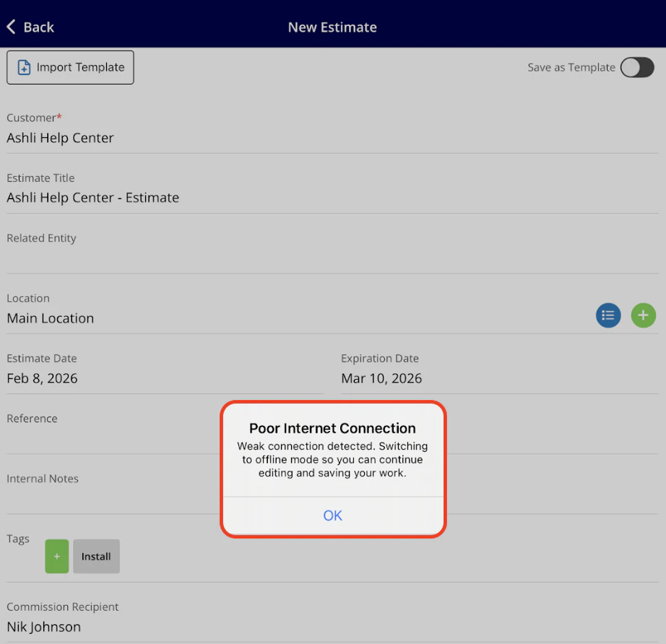This screenshot has height=644, width=666.
Task: Click the Weak connection detected message text
Action: click(332, 459)
